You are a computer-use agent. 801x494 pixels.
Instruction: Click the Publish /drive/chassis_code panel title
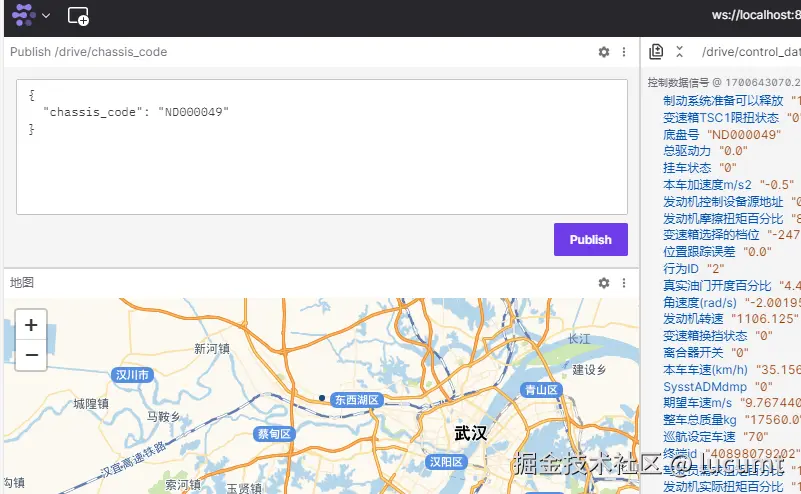click(x=88, y=52)
